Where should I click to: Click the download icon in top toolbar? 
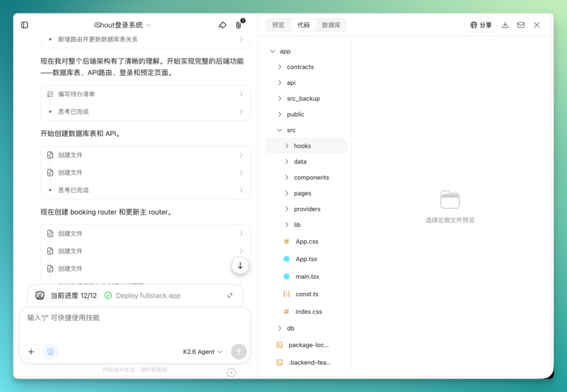pyautogui.click(x=505, y=25)
